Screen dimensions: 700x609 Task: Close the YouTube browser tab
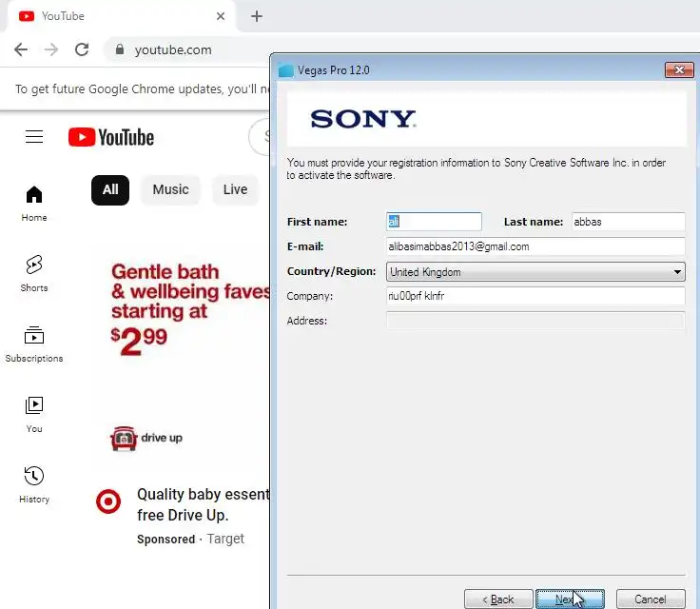[221, 16]
